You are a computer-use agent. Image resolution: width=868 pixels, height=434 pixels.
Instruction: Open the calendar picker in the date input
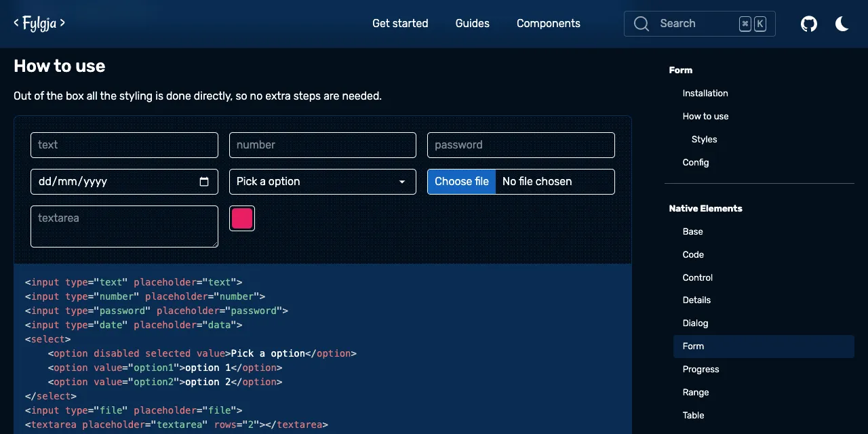pyautogui.click(x=204, y=181)
